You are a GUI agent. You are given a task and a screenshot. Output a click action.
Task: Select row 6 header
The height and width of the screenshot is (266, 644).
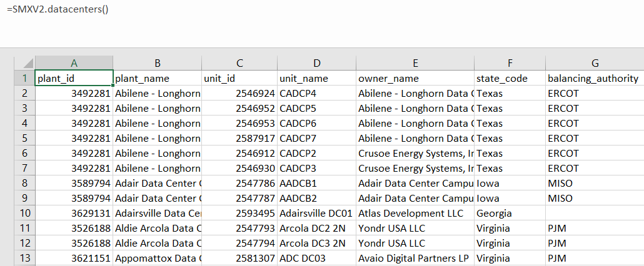[24, 153]
